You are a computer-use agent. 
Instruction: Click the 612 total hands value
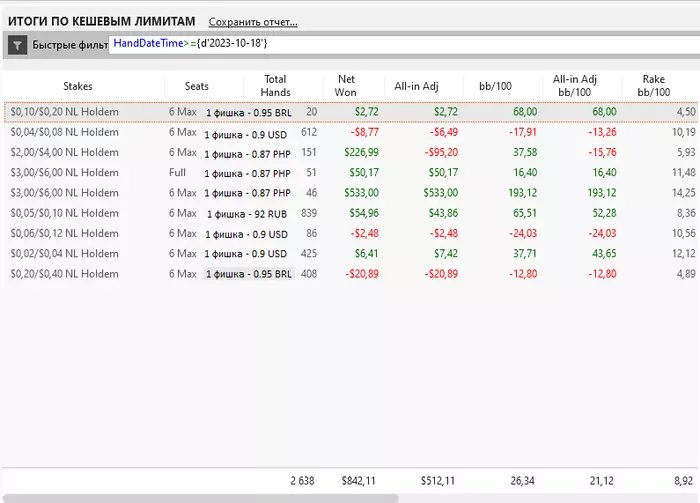tap(309, 132)
